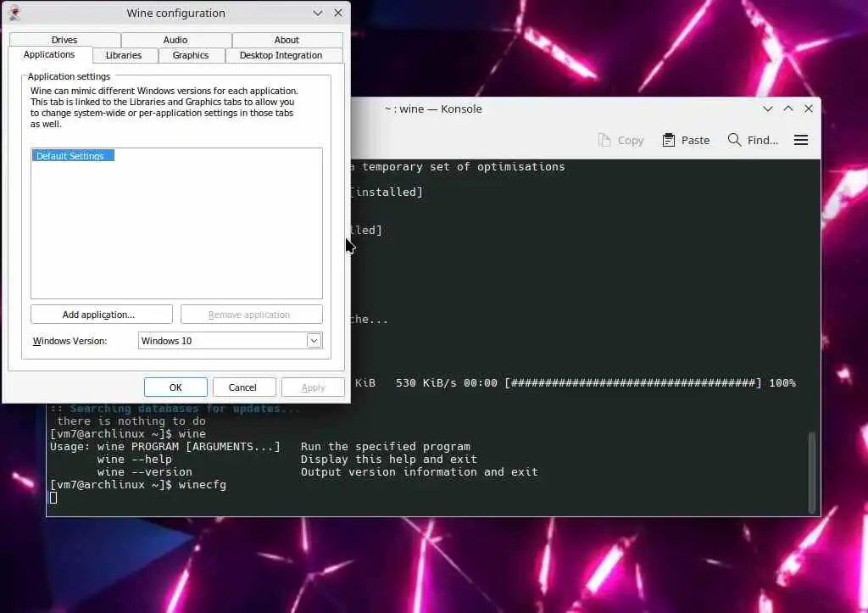Select Default Settings in application list
The width and height of the screenshot is (868, 613).
pyautogui.click(x=73, y=156)
